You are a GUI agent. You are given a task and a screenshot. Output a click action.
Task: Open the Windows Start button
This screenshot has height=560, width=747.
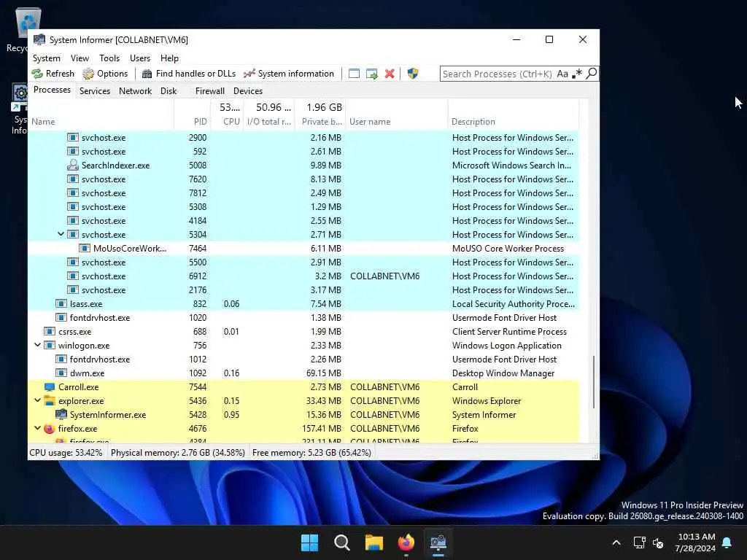(309, 542)
